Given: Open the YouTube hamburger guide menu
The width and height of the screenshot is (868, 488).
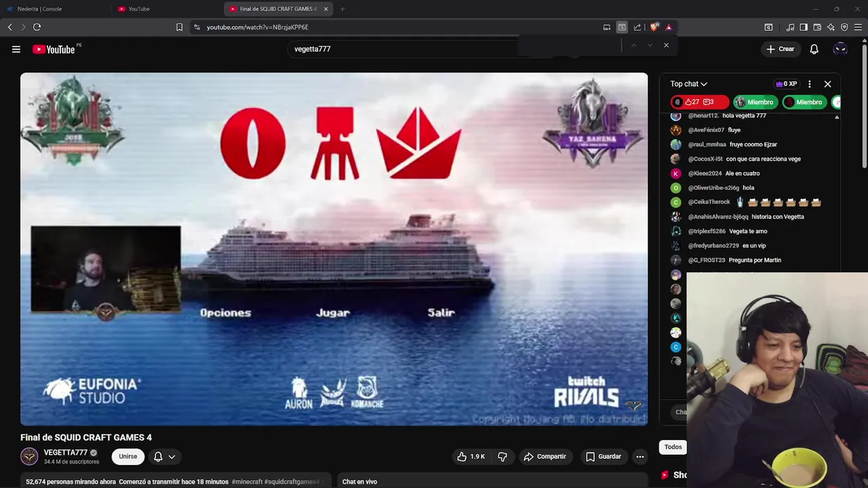Looking at the screenshot, I should coord(16,49).
